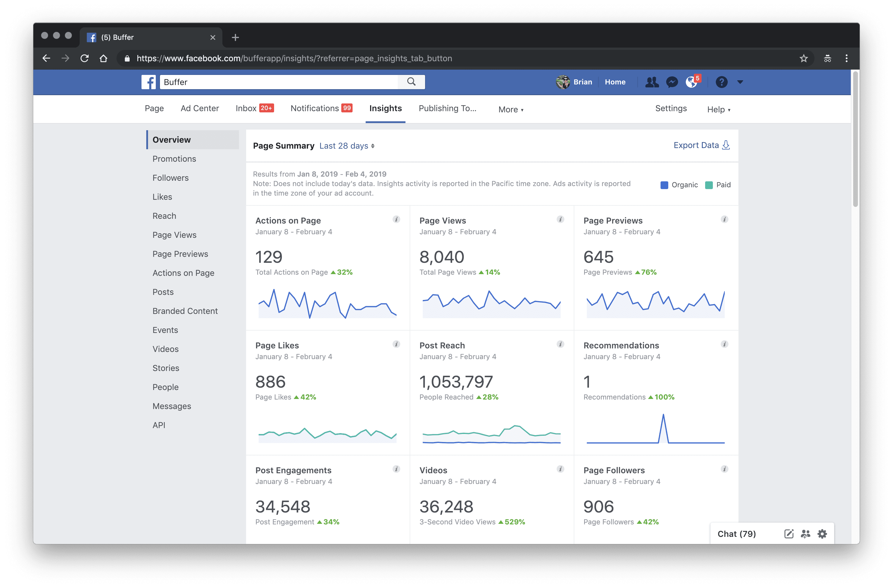Image resolution: width=893 pixels, height=588 pixels.
Task: Click the Recommendations info icon
Action: pyautogui.click(x=726, y=344)
